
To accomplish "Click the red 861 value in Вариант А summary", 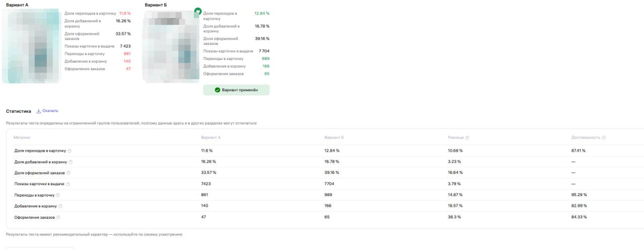I will [x=127, y=53].
